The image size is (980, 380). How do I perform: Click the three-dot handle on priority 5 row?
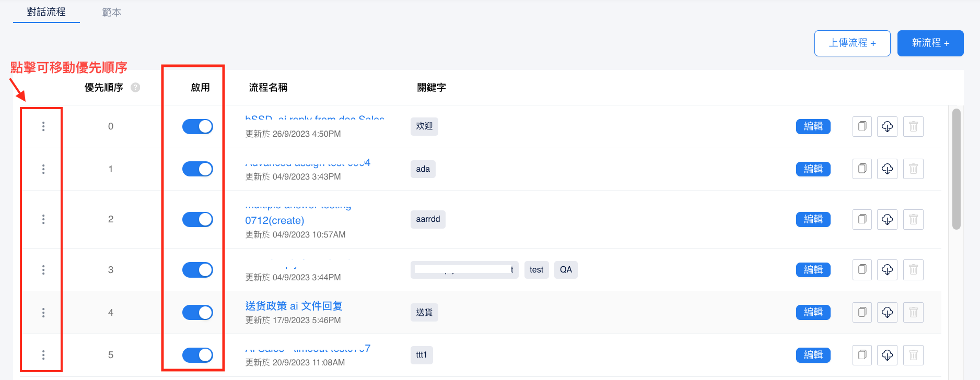tap(43, 355)
